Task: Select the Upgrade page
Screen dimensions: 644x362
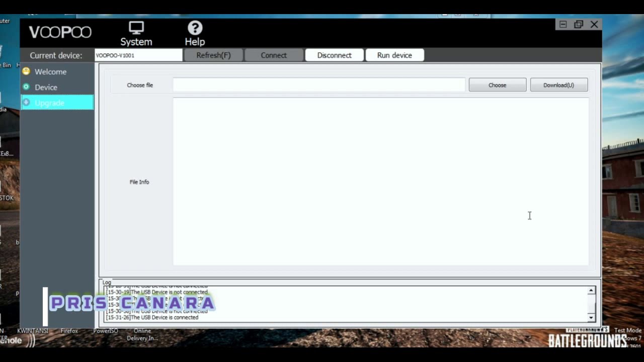Action: (x=57, y=103)
